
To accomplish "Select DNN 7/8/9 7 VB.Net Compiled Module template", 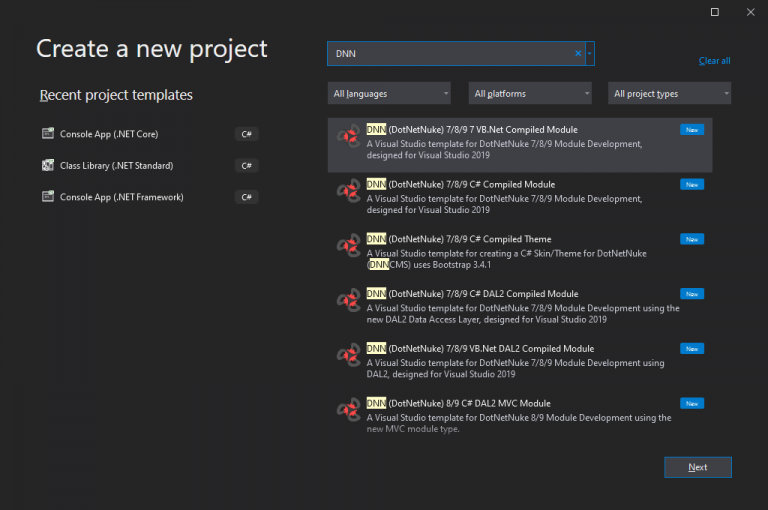I will (520, 145).
